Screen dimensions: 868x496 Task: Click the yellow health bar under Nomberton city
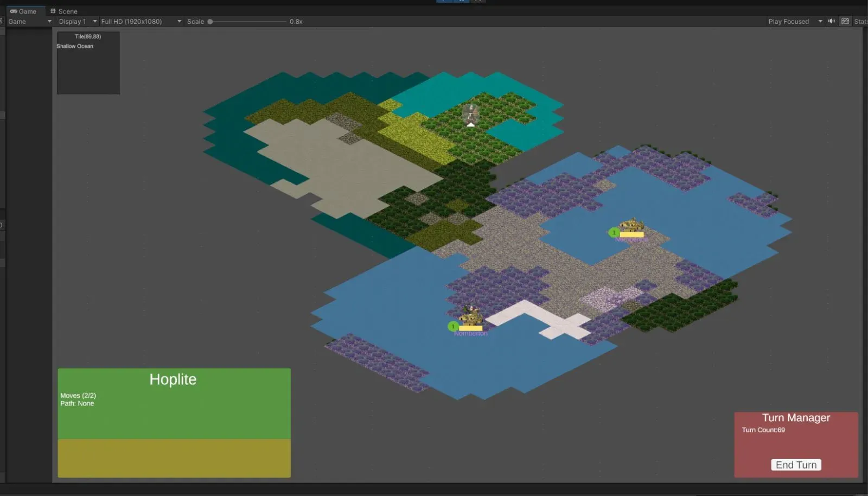click(x=470, y=328)
